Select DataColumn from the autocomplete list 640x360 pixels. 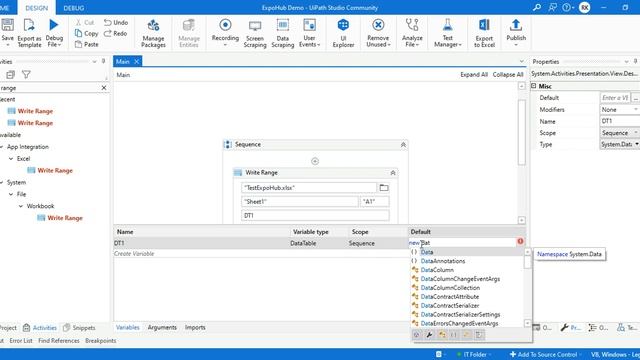click(x=437, y=270)
